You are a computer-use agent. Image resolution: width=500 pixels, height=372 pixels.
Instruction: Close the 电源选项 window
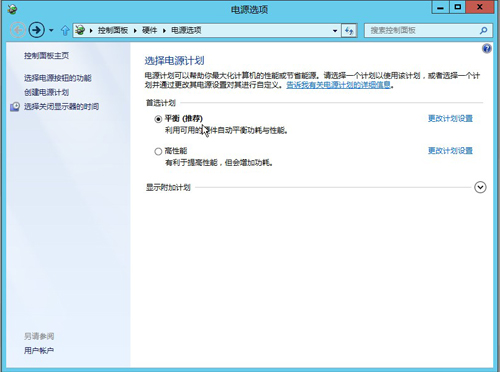coord(480,7)
